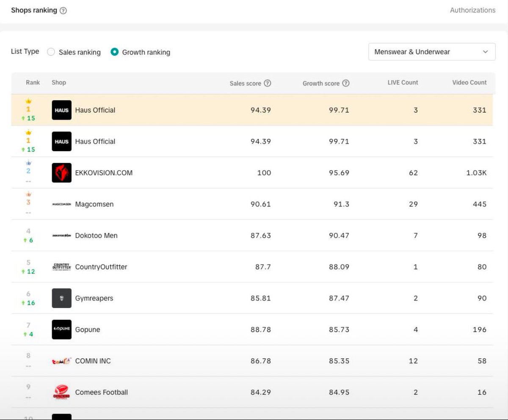Click the Rank column header

33,83
